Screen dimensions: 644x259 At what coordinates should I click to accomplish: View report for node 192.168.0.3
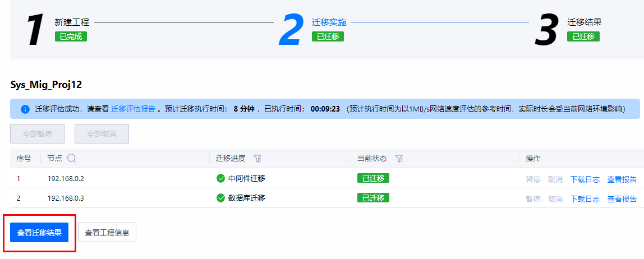(622, 198)
